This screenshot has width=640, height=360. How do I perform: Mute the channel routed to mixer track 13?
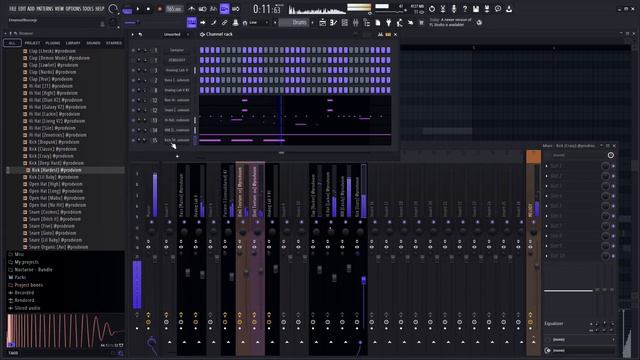pos(133,120)
